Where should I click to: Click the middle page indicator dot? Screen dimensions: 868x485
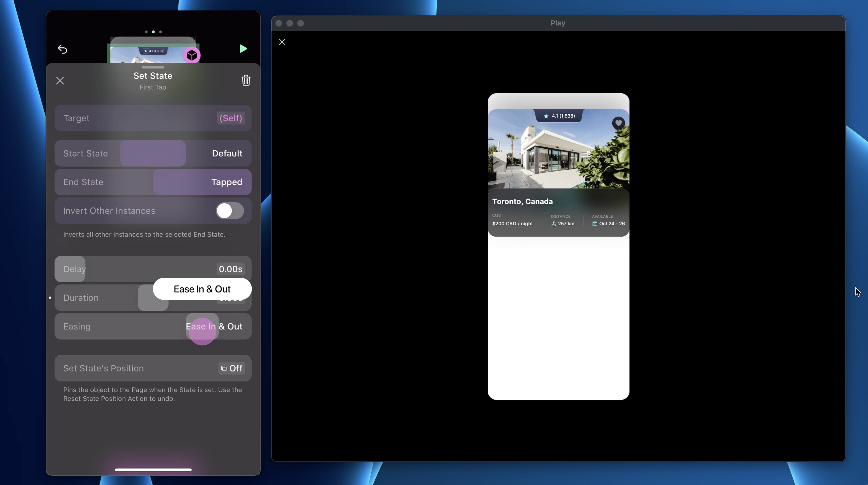(x=153, y=32)
